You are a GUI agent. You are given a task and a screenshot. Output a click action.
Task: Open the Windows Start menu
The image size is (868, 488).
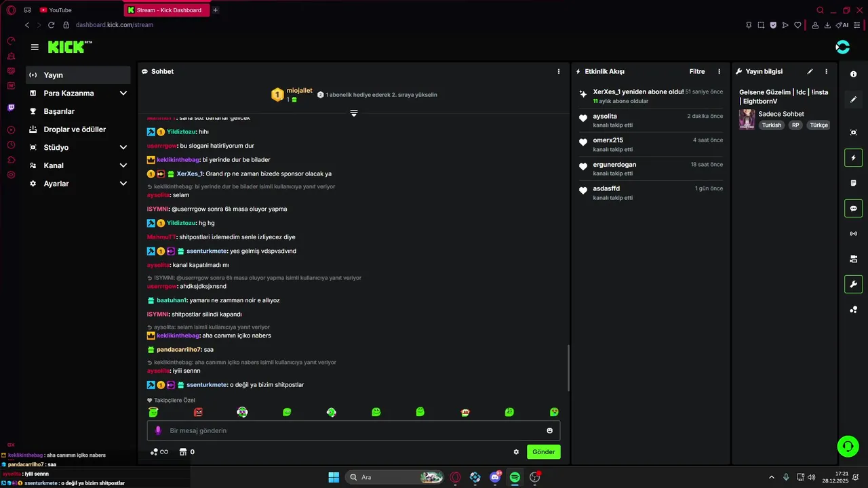334,477
